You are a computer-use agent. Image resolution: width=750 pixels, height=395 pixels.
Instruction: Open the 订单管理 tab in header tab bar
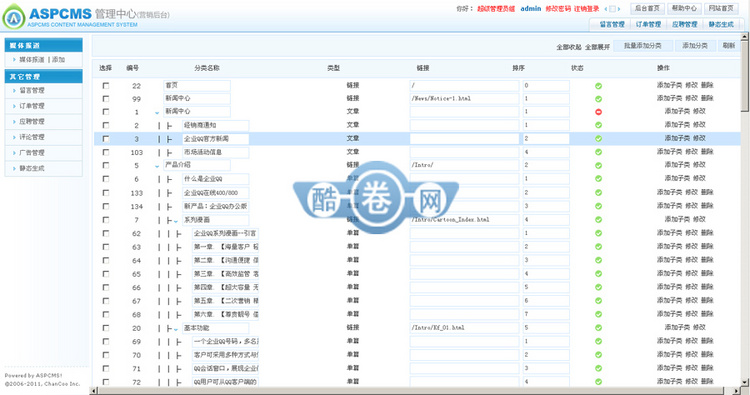[x=648, y=24]
